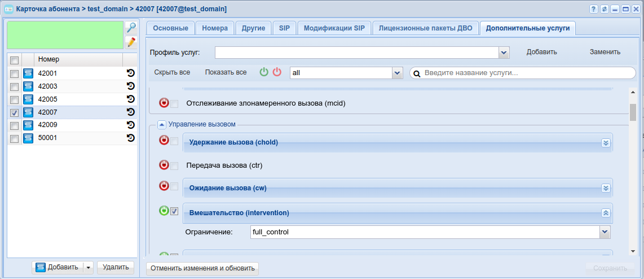Open the Лицензионные пакеты ДВО tab

tap(426, 28)
